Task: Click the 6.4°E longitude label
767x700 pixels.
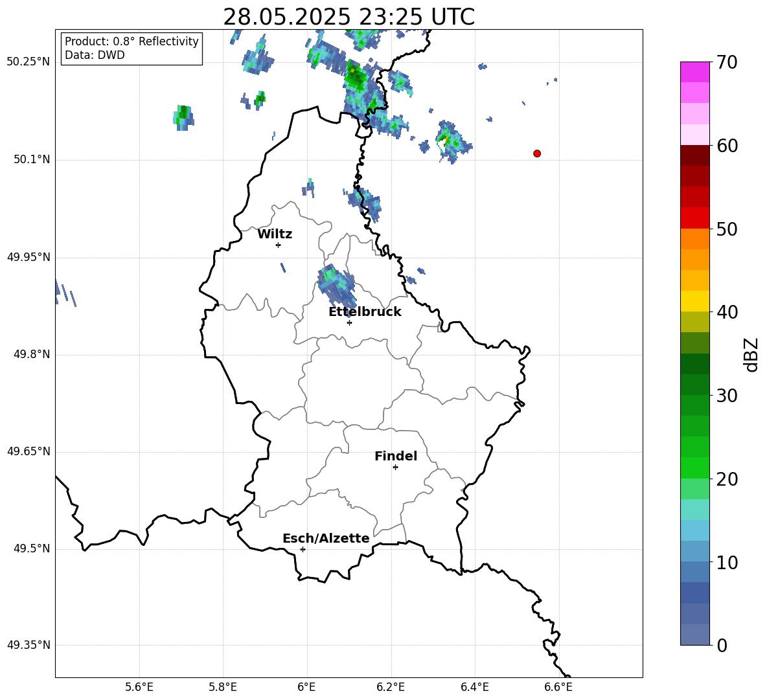Action: pyautogui.click(x=474, y=687)
